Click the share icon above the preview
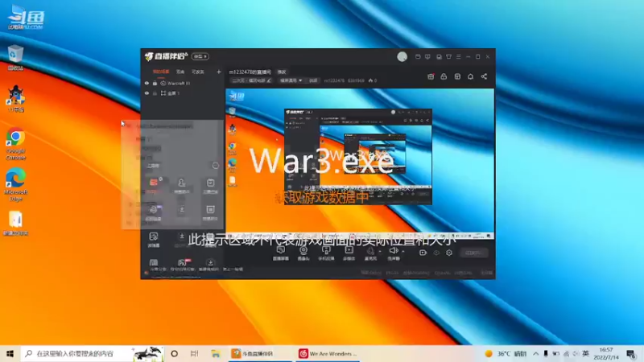 point(484,76)
